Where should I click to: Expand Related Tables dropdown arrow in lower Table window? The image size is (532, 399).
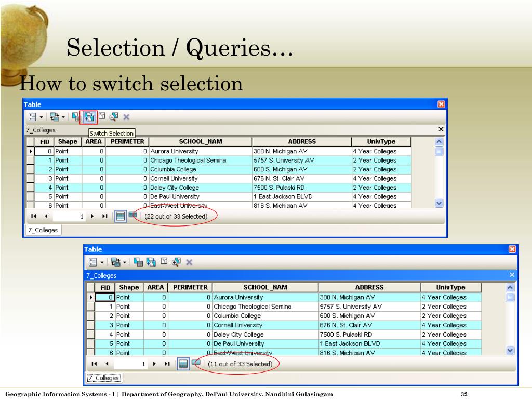[125, 262]
